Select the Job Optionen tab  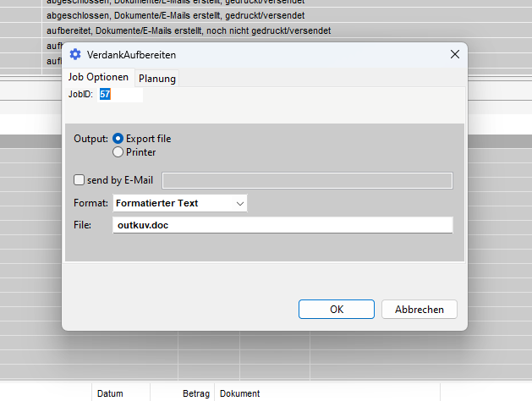point(98,78)
